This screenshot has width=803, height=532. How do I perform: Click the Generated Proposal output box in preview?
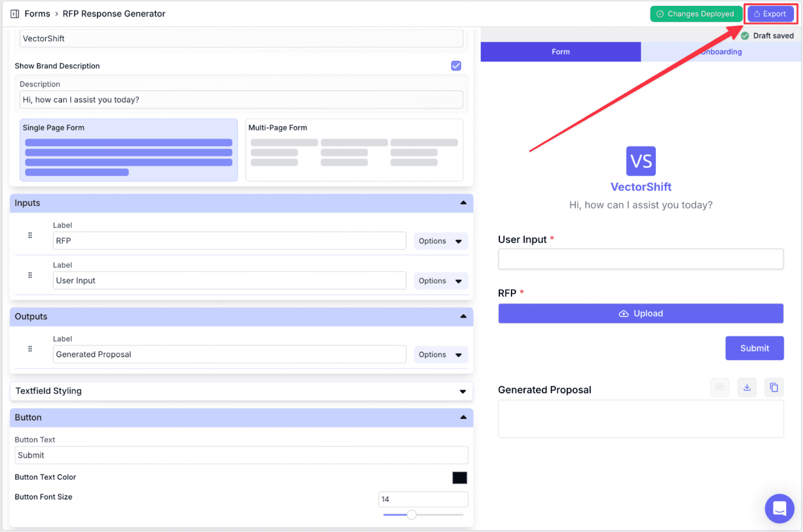641,419
